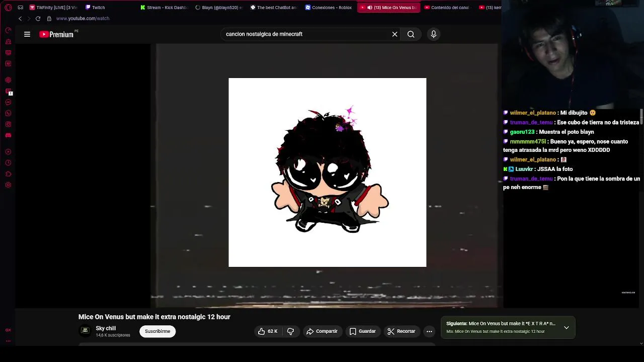Open the Player icon in sidebar
This screenshot has width=644, height=362.
pos(8,152)
